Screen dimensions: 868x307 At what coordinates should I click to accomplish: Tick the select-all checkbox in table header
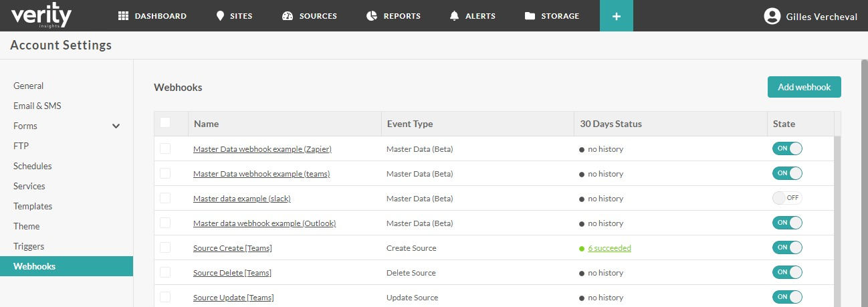[x=165, y=122]
